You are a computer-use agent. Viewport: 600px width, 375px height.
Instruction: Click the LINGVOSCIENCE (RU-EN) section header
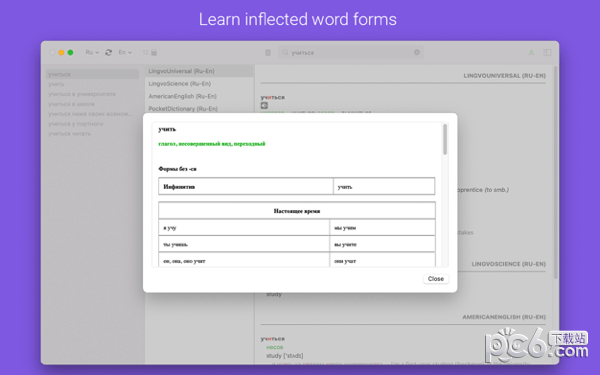click(509, 264)
